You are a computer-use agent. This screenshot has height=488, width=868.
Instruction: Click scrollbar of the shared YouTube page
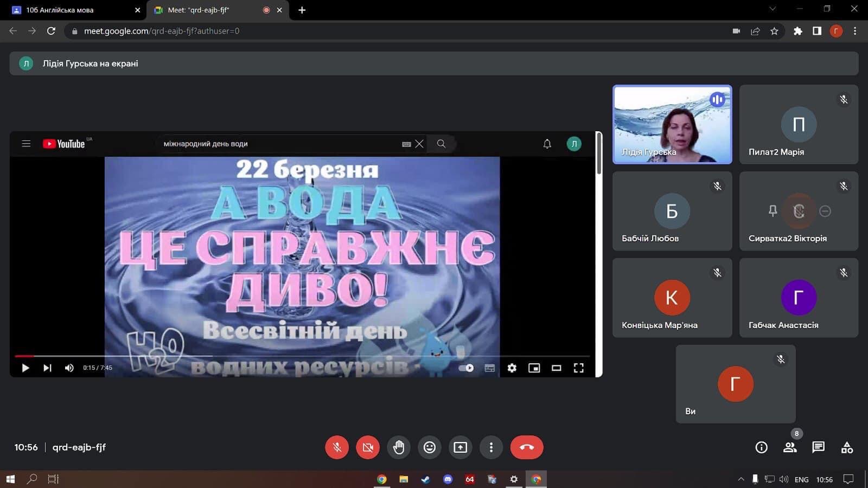[599, 153]
